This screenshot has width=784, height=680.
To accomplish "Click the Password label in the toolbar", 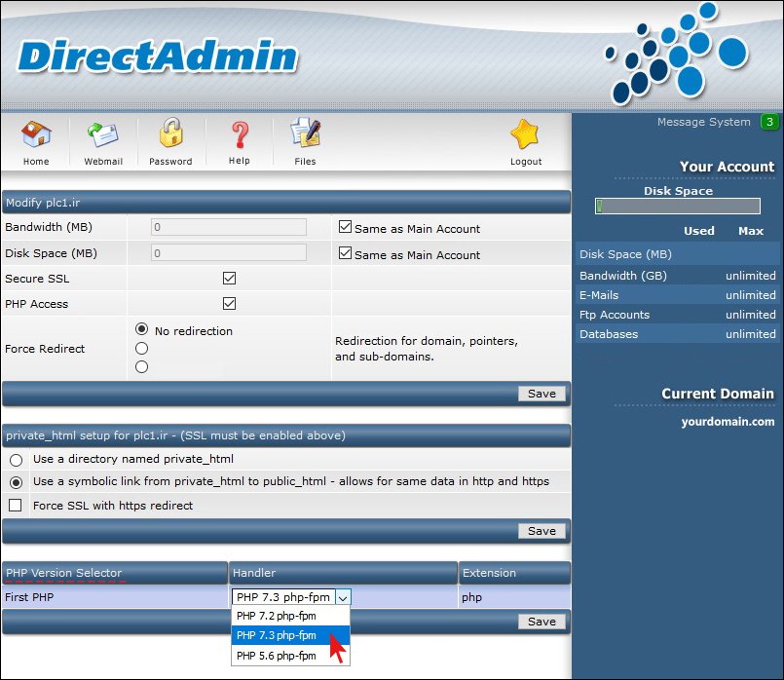I will (x=170, y=162).
